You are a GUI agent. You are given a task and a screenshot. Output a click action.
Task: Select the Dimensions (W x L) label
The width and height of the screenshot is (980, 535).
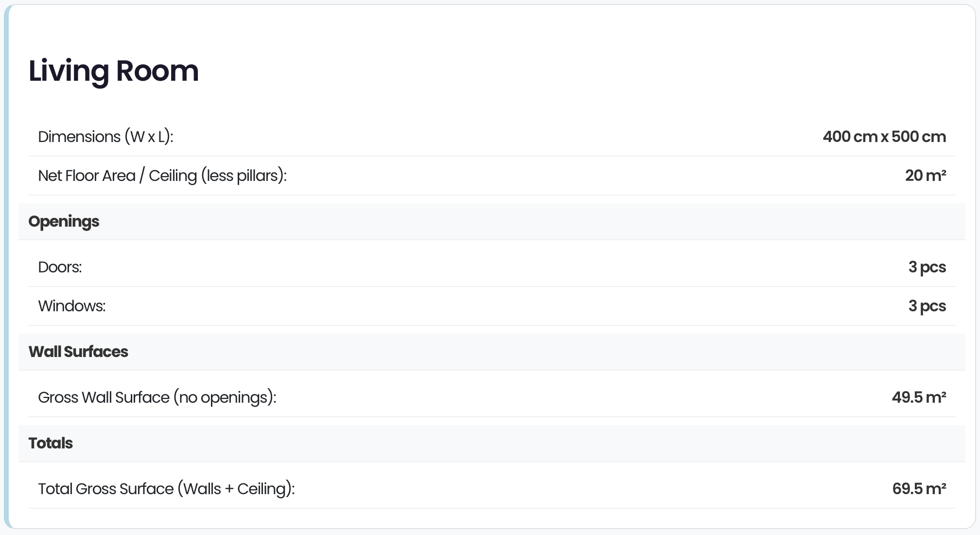click(x=105, y=137)
